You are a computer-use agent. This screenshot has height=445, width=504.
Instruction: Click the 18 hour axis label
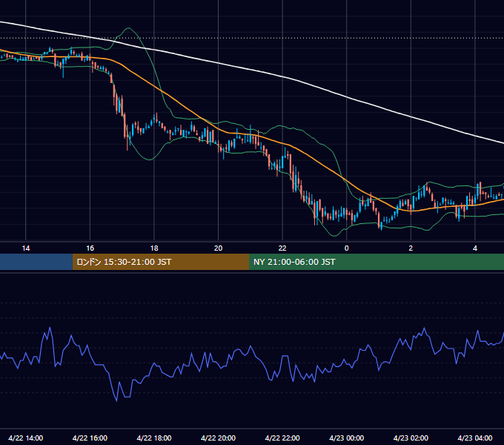[154, 248]
